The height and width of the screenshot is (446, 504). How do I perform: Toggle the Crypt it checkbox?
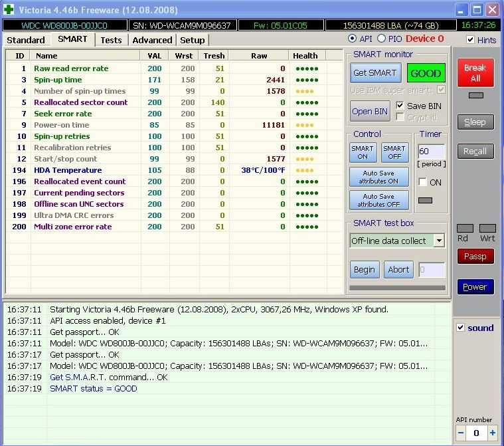click(400, 117)
